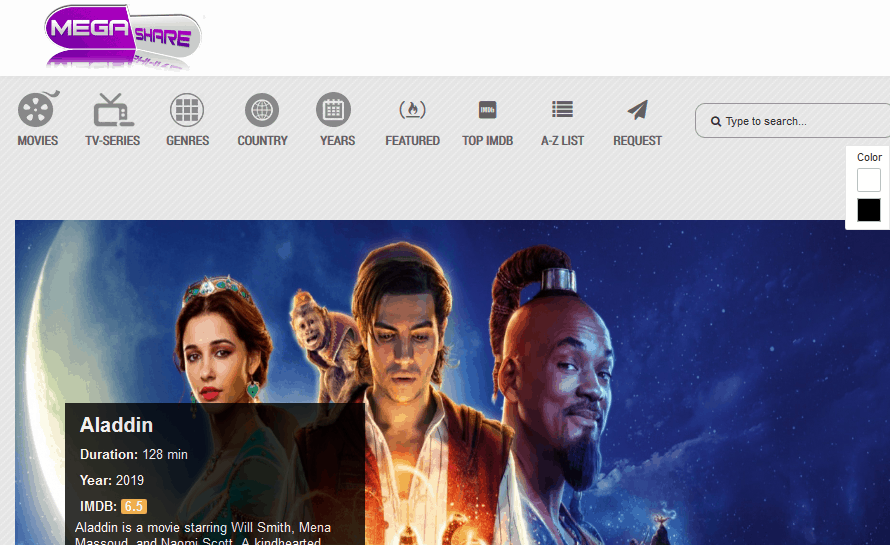
Task: Open the Years calendar icon
Action: point(333,110)
